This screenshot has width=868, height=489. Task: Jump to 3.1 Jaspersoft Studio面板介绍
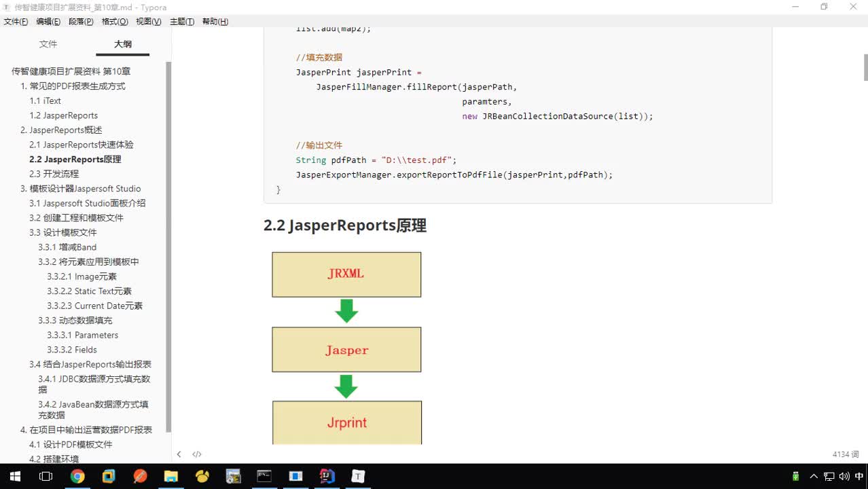[88, 203]
